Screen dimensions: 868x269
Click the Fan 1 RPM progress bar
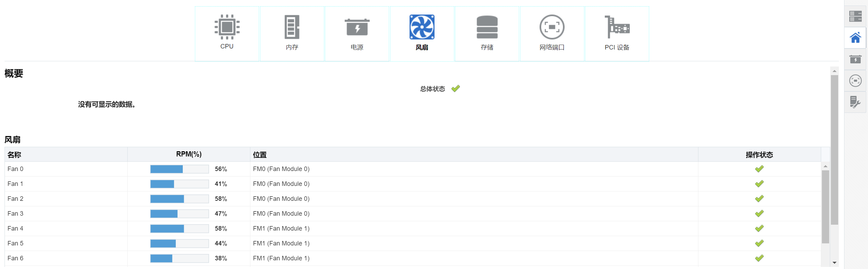180,184
